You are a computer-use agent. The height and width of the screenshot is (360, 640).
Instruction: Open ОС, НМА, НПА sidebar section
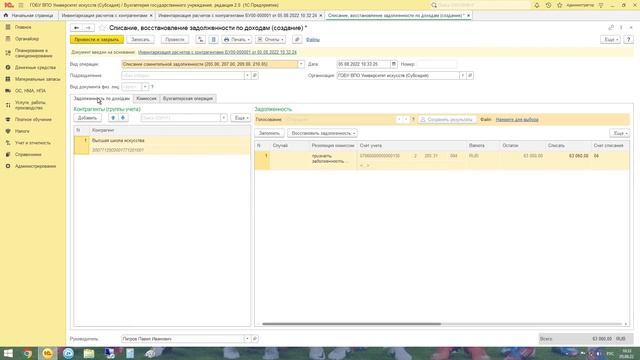[x=30, y=91]
